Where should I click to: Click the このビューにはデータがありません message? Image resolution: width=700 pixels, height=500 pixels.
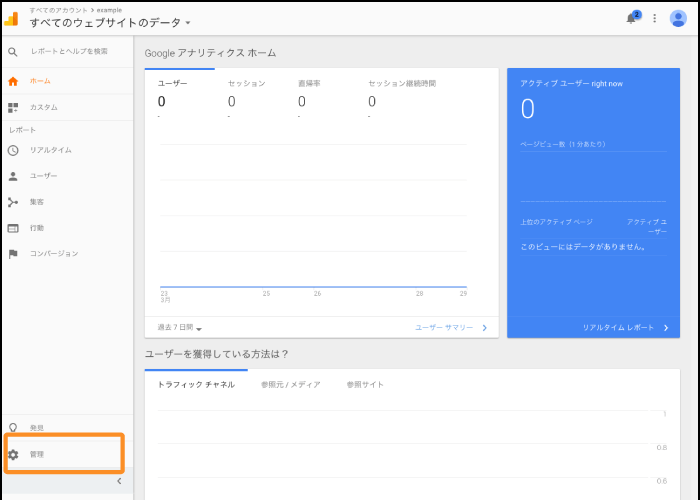[x=583, y=247]
